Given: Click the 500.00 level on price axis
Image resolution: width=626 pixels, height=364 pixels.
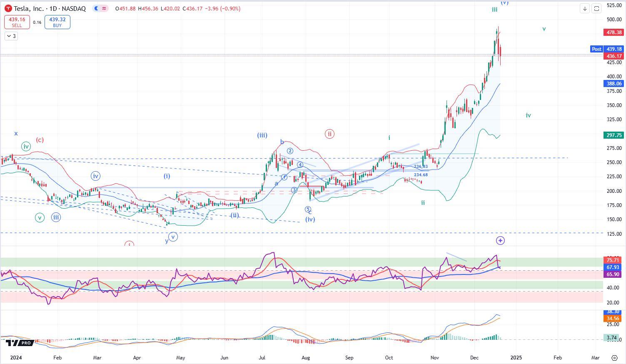Looking at the screenshot, I should pyautogui.click(x=614, y=20).
